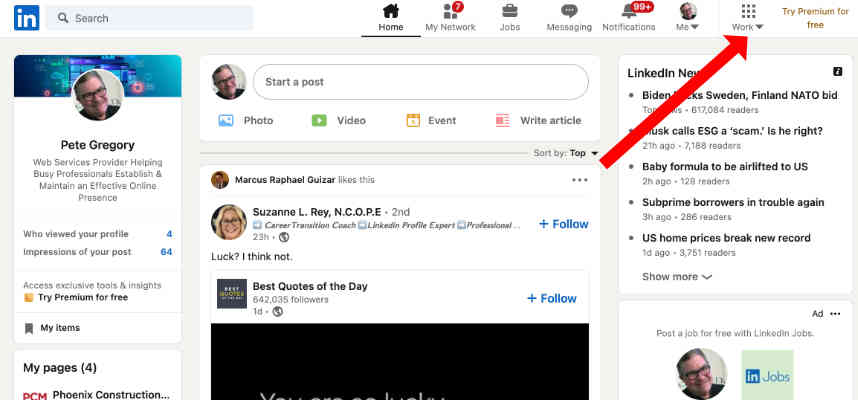View Who viewed your profile
Image resolution: width=858 pixels, height=400 pixels.
(x=97, y=234)
